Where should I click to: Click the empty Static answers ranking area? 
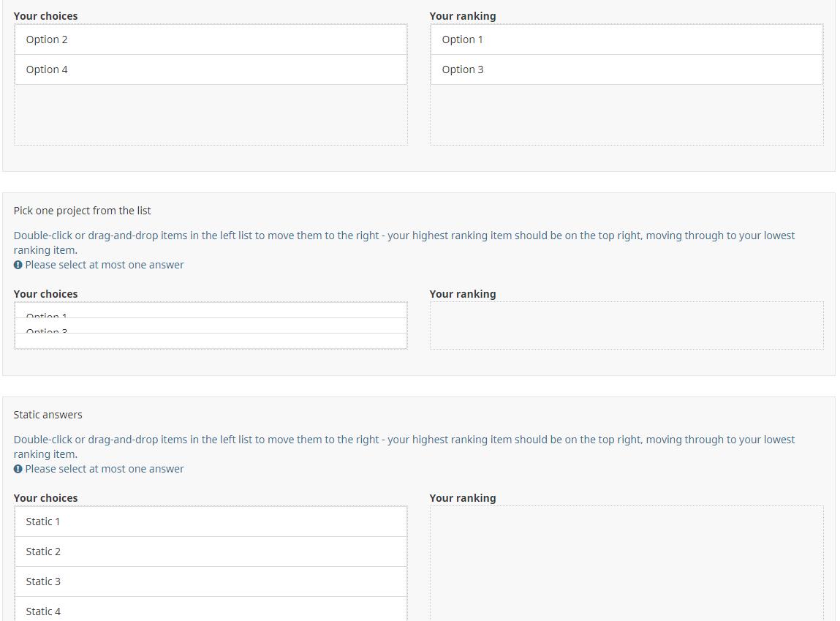tap(626, 562)
